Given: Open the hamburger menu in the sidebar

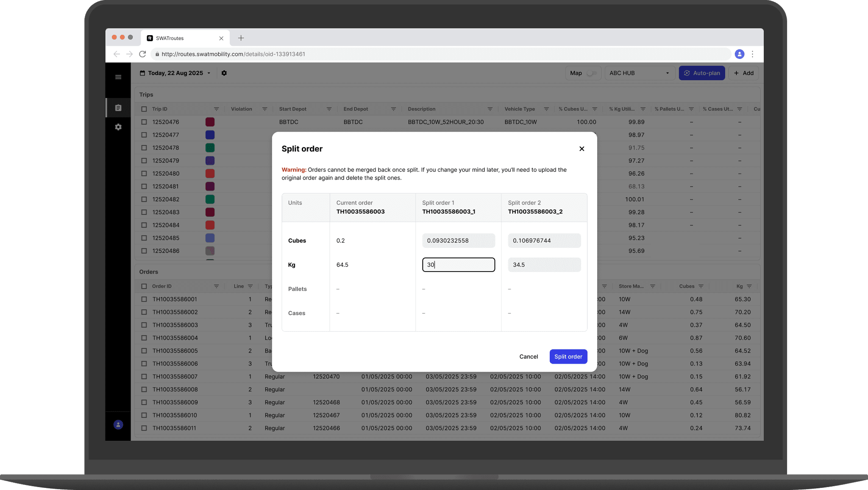Looking at the screenshot, I should point(118,77).
